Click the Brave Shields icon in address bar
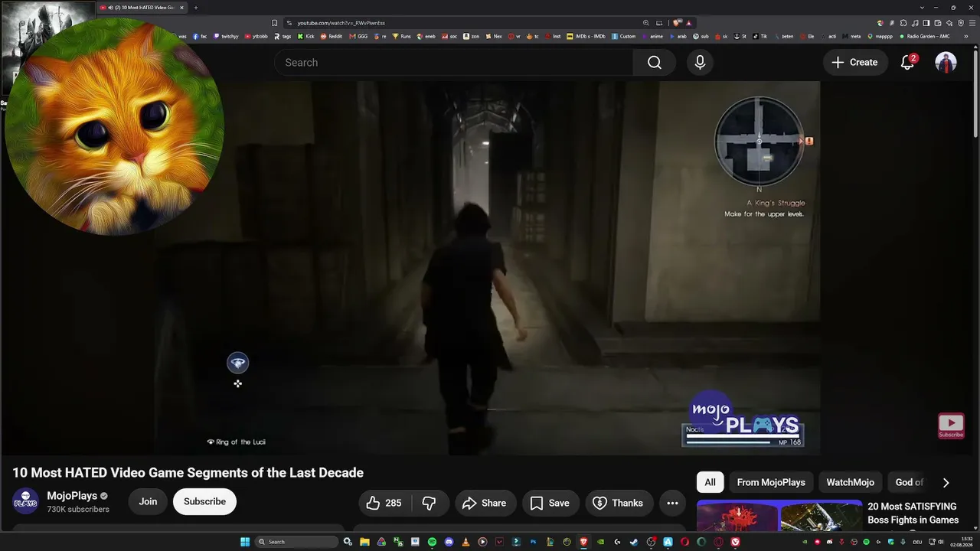Viewport: 980px width, 551px height. tap(678, 23)
